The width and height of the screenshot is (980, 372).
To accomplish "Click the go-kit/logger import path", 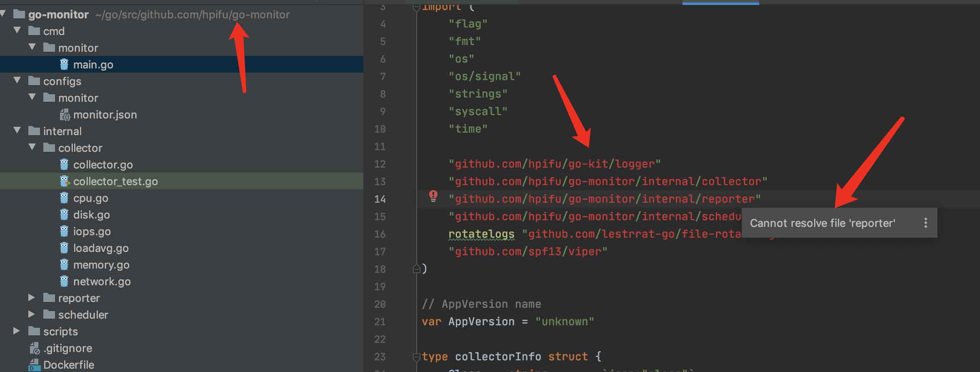I will click(x=554, y=164).
